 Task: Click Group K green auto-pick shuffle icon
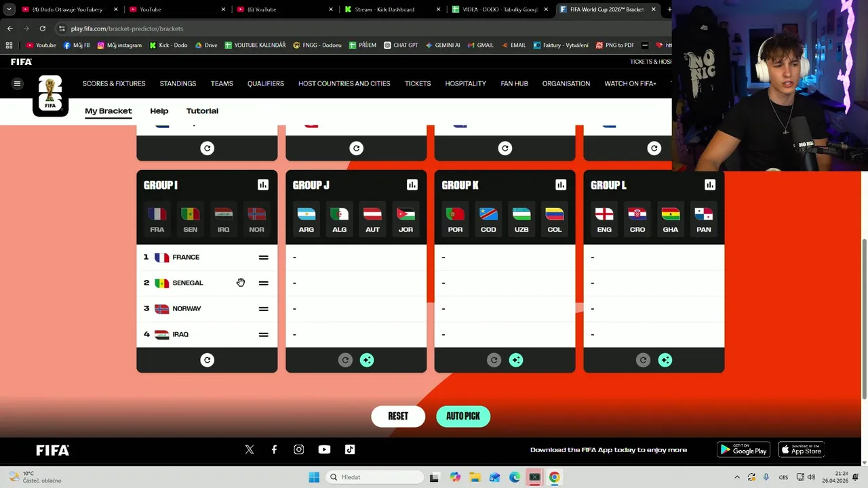click(x=516, y=360)
